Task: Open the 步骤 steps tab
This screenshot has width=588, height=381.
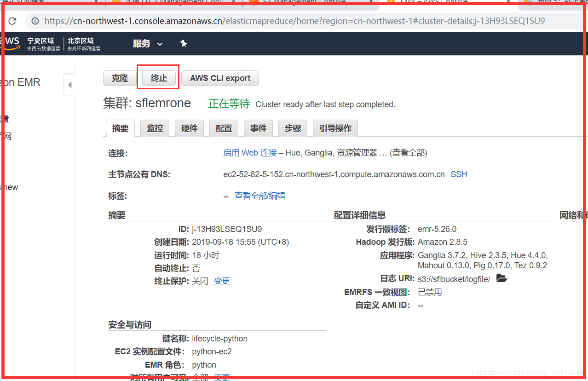Action: 293,128
